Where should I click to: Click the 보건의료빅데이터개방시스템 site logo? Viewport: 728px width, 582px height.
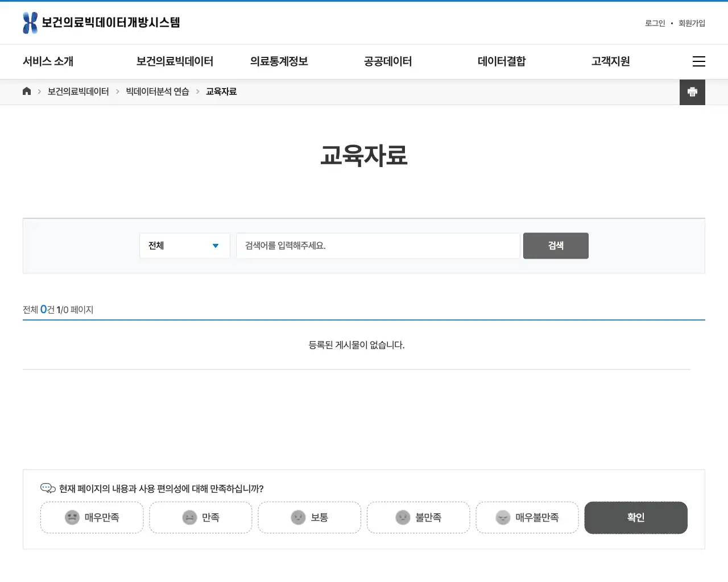point(101,23)
